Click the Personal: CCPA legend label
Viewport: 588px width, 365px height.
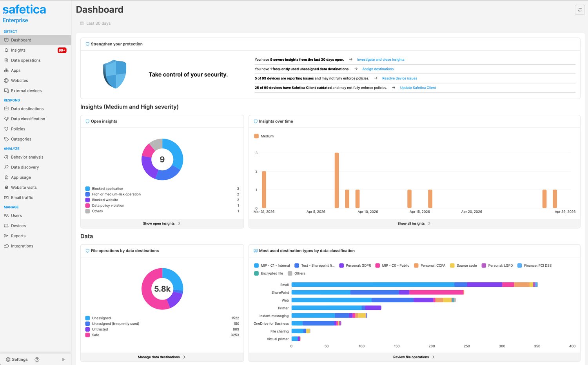pyautogui.click(x=433, y=266)
